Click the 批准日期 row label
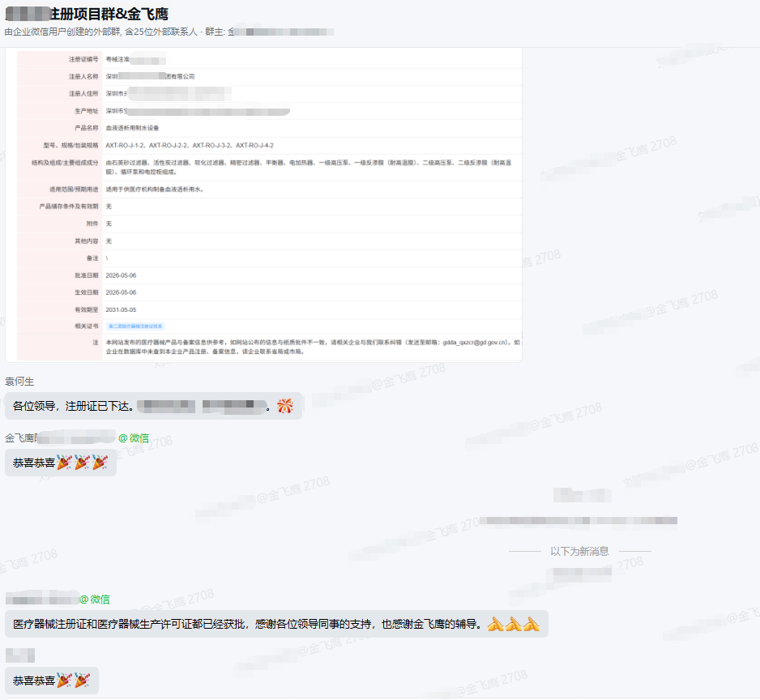 [x=86, y=275]
